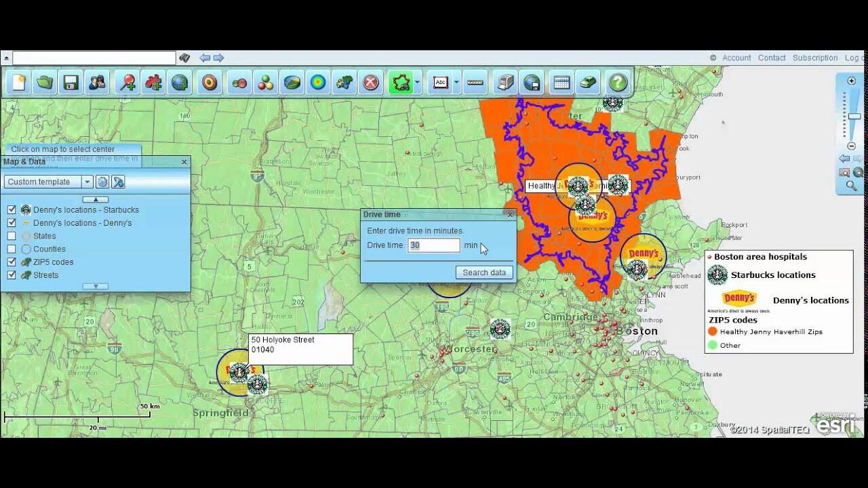Click the green car routing icon
The width and height of the screenshot is (868, 488).
tap(588, 83)
